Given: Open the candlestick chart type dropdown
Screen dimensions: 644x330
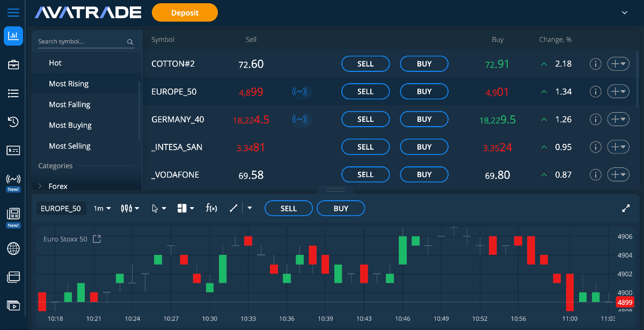Looking at the screenshot, I should click(x=130, y=208).
